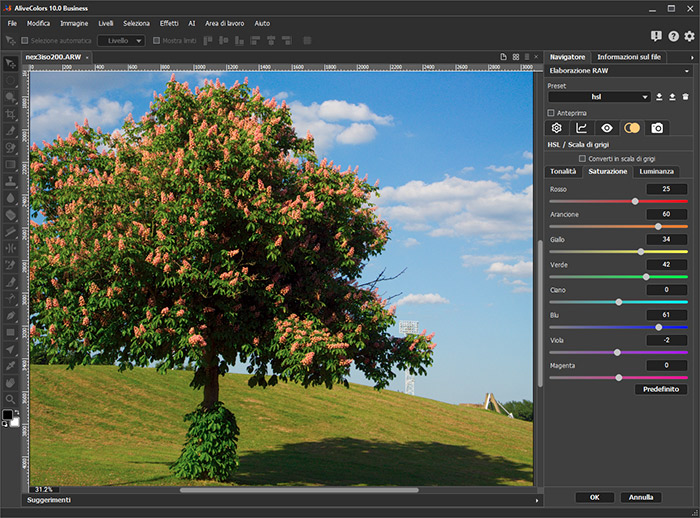Enable the Anteprima checkbox
The height and width of the screenshot is (518, 700).
click(x=552, y=113)
